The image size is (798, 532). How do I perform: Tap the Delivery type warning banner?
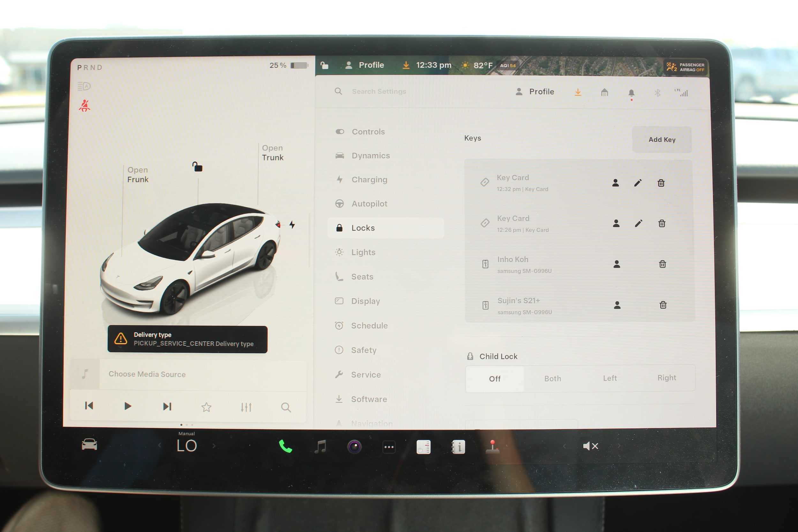187,339
